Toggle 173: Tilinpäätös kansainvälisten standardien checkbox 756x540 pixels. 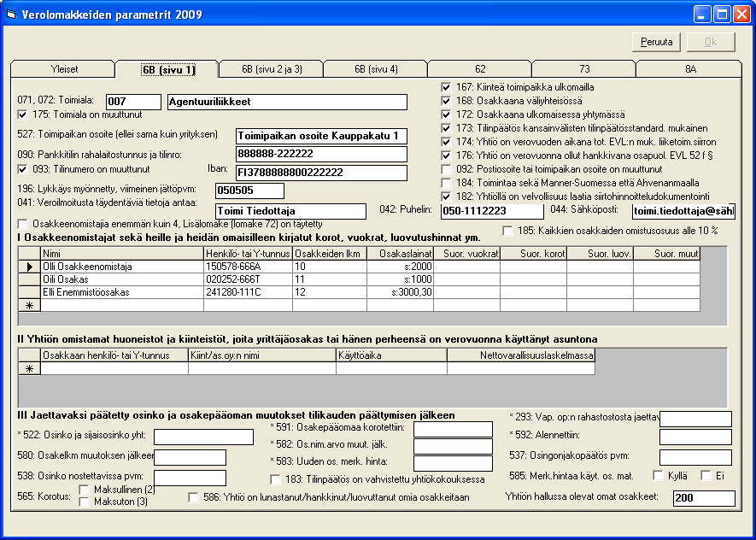click(x=446, y=128)
